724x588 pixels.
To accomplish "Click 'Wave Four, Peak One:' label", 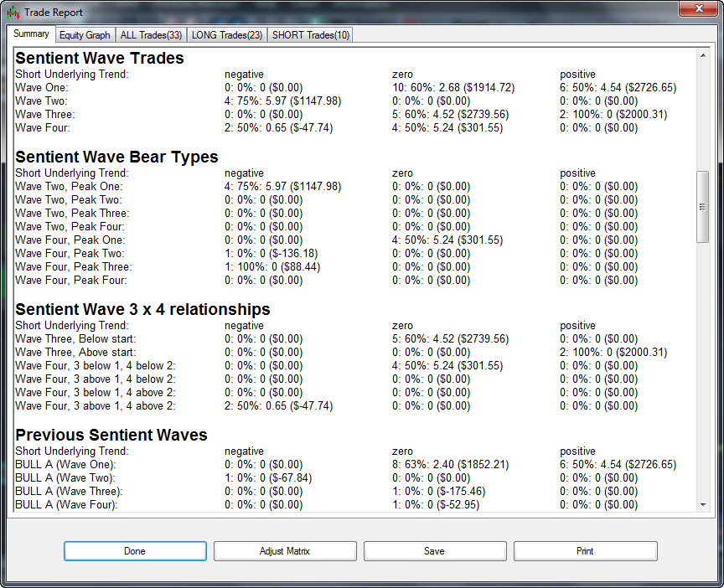I will coord(70,240).
